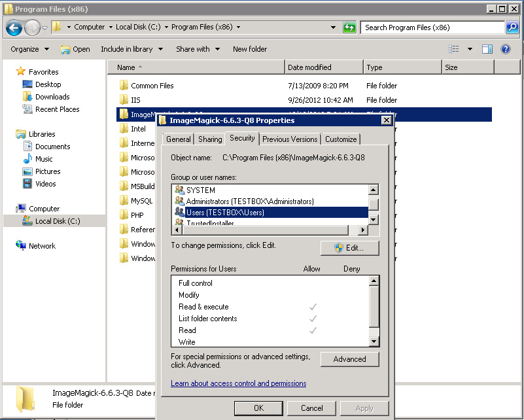Image resolution: width=524 pixels, height=420 pixels.
Task: Open the address bar history dropdown
Action: pyautogui.click(x=333, y=27)
